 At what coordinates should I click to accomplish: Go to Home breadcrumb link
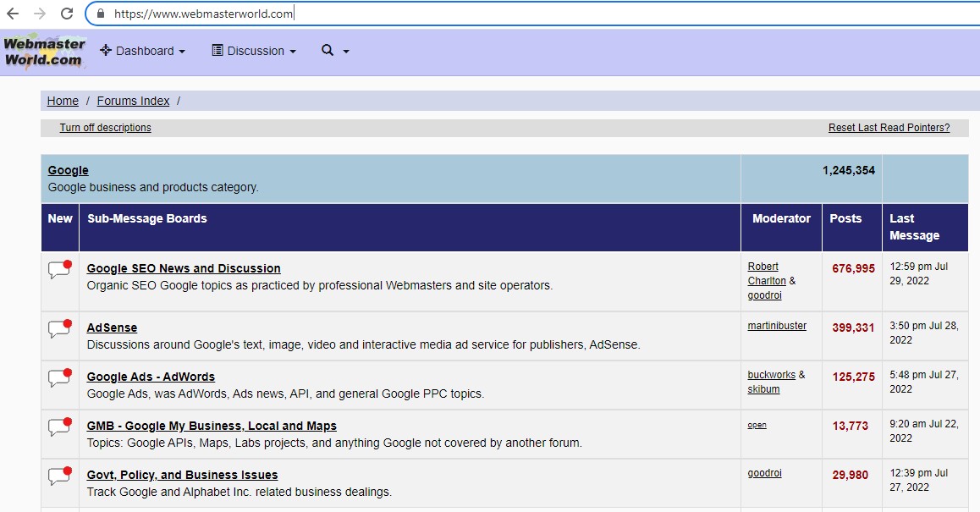[x=63, y=101]
